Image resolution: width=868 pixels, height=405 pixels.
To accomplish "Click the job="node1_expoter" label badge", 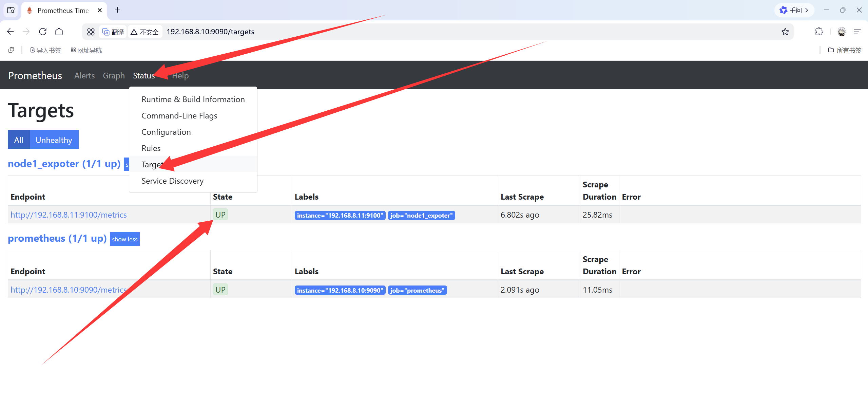I will point(421,215).
